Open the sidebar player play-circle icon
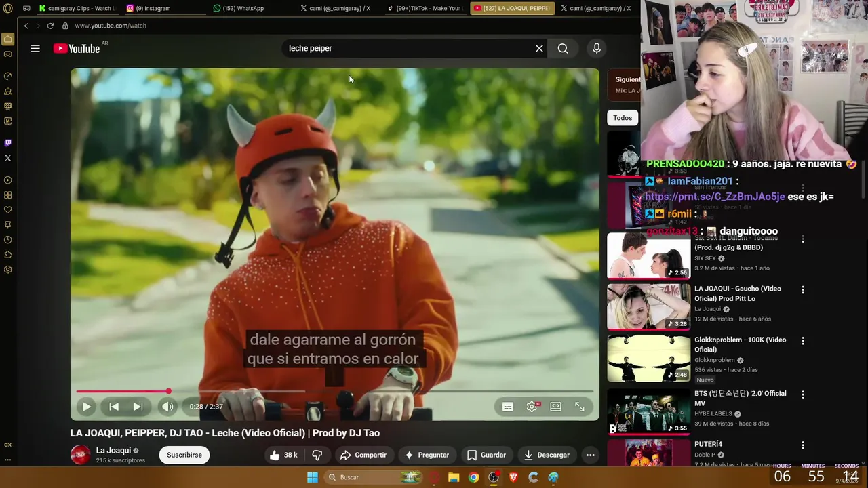This screenshot has width=868, height=488. click(8, 180)
